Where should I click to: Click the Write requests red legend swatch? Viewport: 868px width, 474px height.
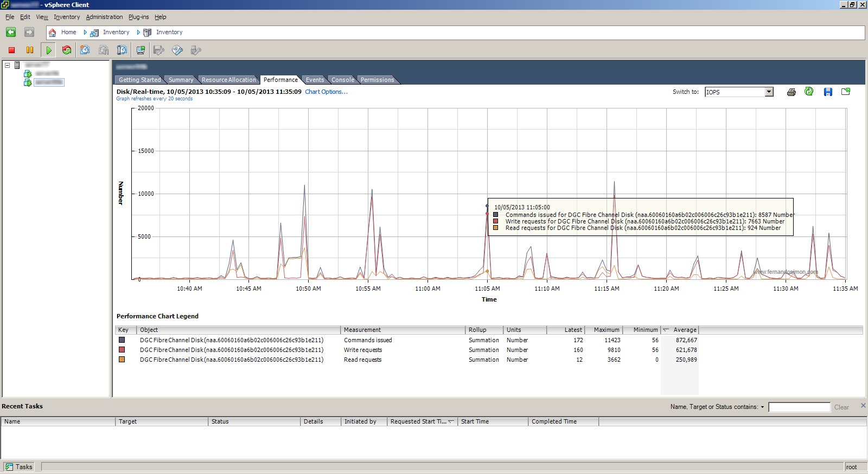pos(122,350)
